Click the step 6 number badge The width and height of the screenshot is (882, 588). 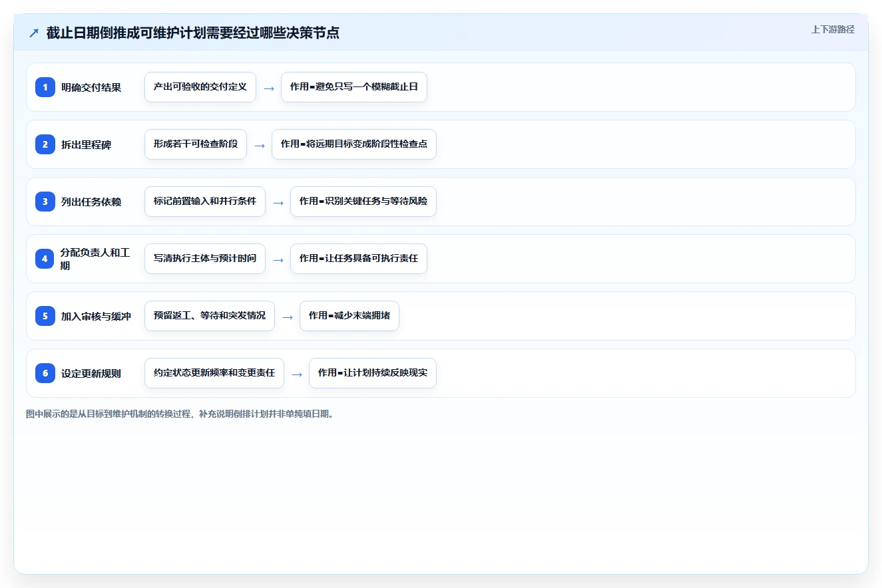[45, 373]
